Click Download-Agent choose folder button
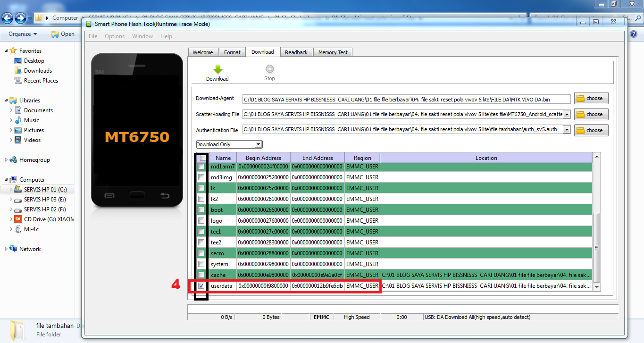The image size is (644, 343). [x=591, y=98]
